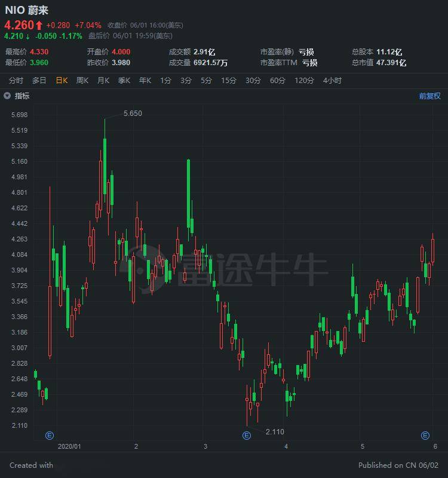This screenshot has width=448, height=478.
Task: Choose the 4小时 four-hour interval
Action: click(332, 81)
